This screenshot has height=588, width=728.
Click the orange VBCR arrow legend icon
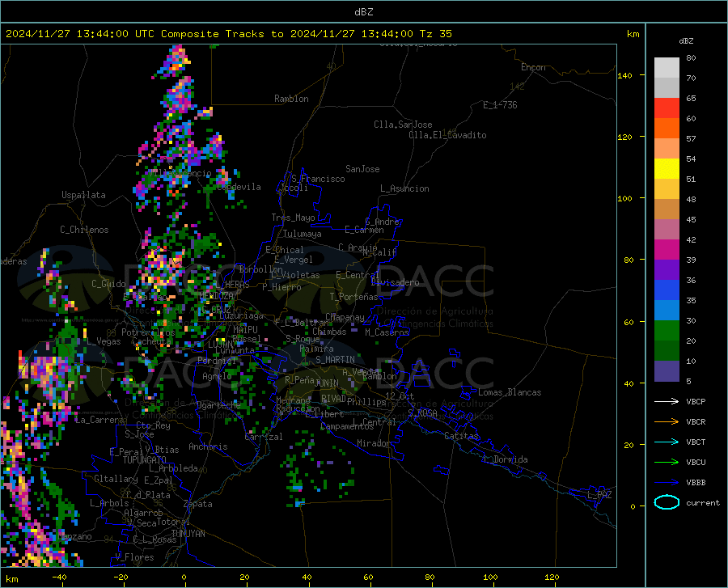[x=667, y=422]
